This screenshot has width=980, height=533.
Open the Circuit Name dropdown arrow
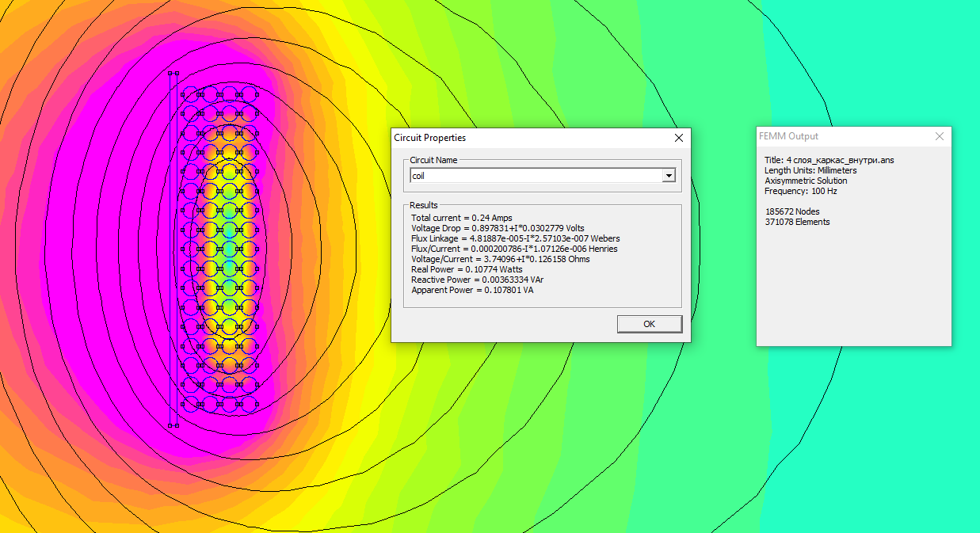click(x=669, y=176)
